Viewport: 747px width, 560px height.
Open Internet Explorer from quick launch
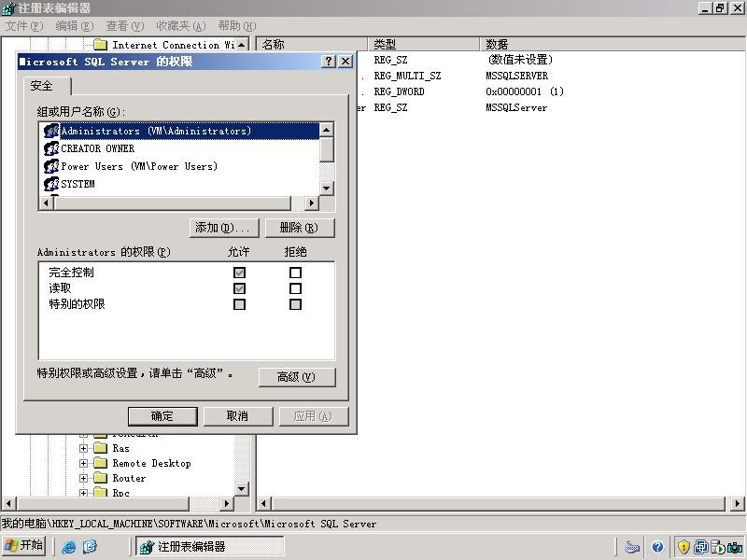[x=68, y=546]
